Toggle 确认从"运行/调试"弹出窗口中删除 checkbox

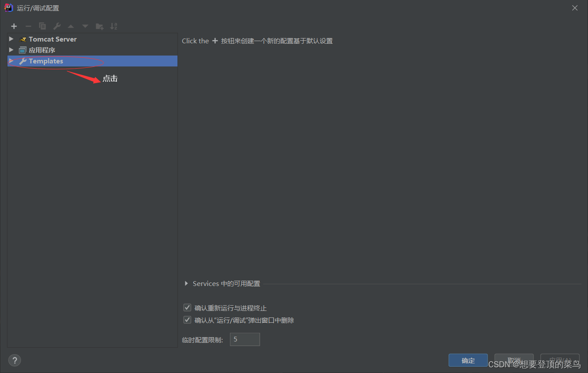[x=188, y=320]
